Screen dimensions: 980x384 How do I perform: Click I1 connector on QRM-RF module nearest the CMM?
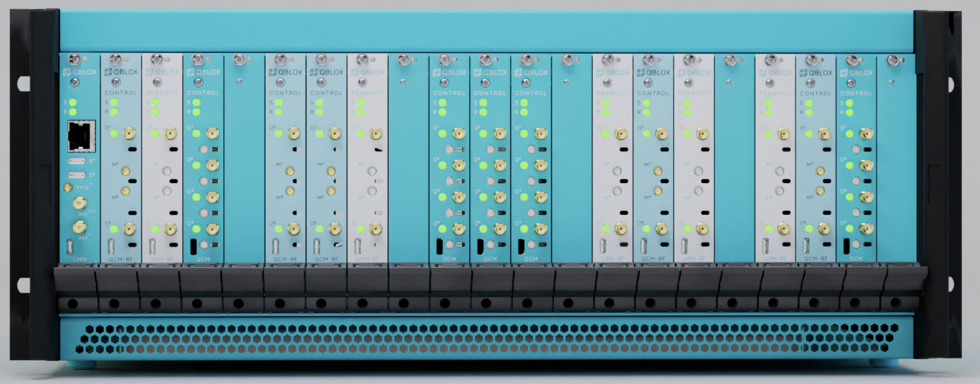click(170, 228)
